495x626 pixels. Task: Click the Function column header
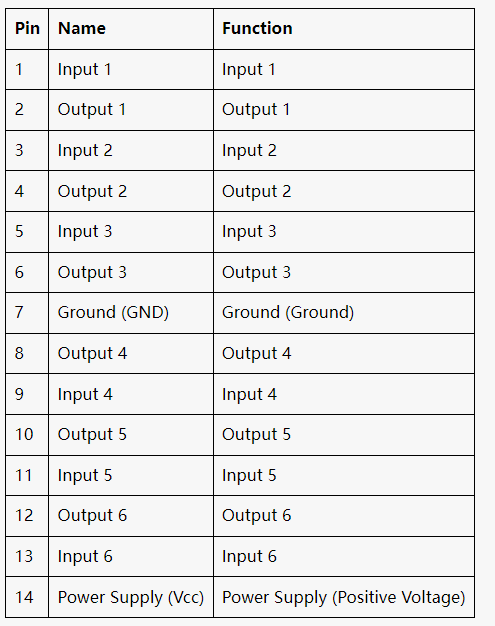(344, 29)
